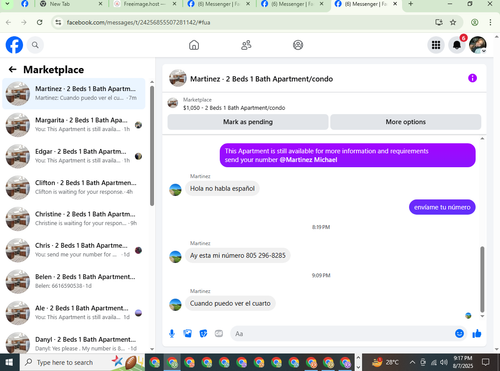Attach a photo with the image icon
The width and height of the screenshot is (500, 371).
(188, 333)
